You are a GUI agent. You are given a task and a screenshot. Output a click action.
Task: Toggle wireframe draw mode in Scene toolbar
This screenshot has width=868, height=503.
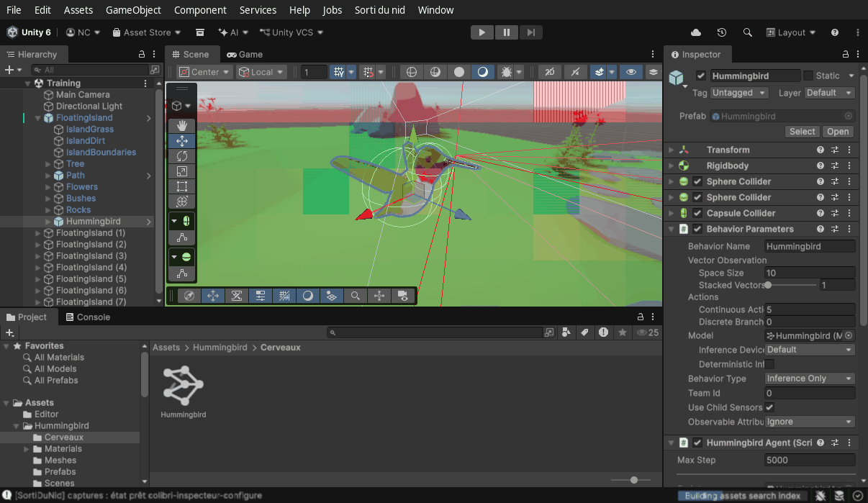[411, 72]
